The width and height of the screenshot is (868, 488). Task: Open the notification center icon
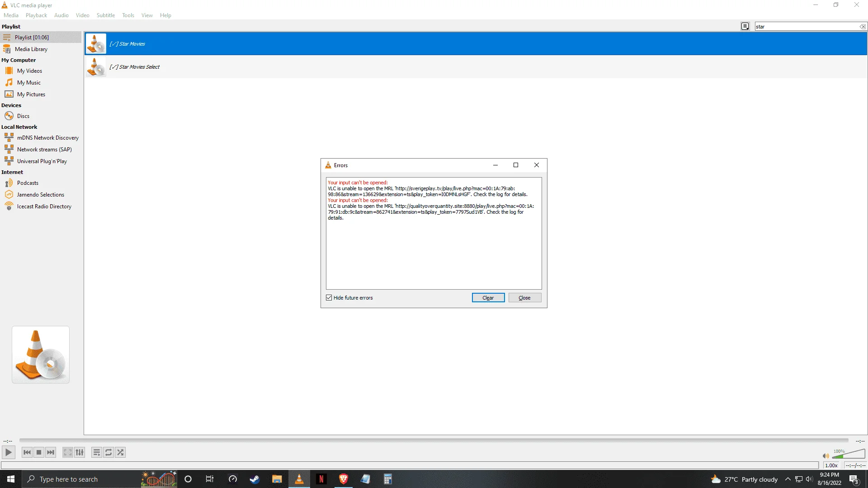click(x=854, y=479)
